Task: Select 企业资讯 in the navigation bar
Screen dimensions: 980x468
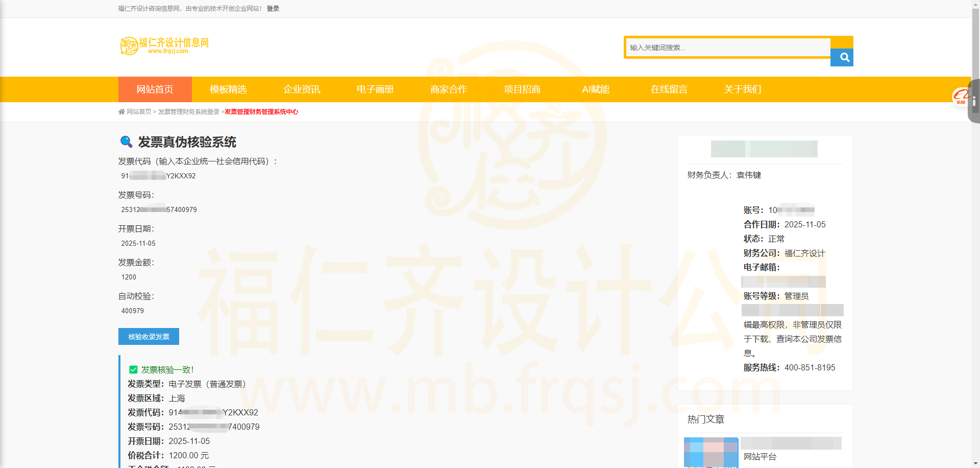Action: pyautogui.click(x=302, y=89)
